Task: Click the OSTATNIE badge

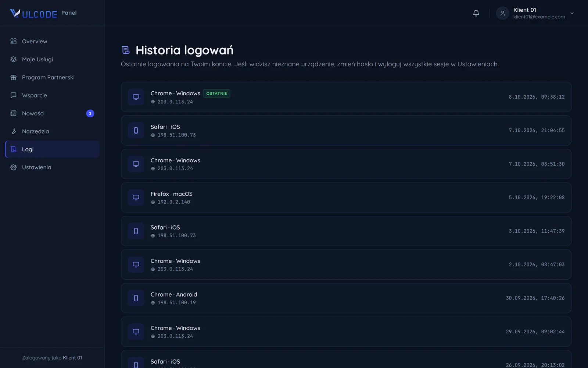Action: [x=217, y=93]
